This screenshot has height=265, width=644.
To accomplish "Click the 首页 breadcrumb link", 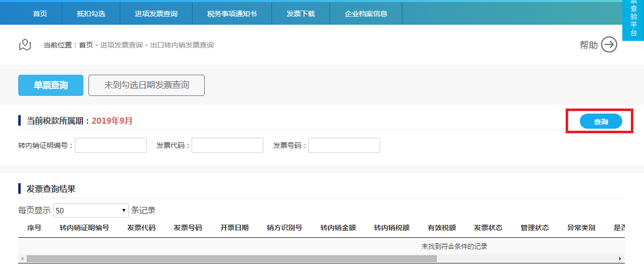I will [x=86, y=45].
